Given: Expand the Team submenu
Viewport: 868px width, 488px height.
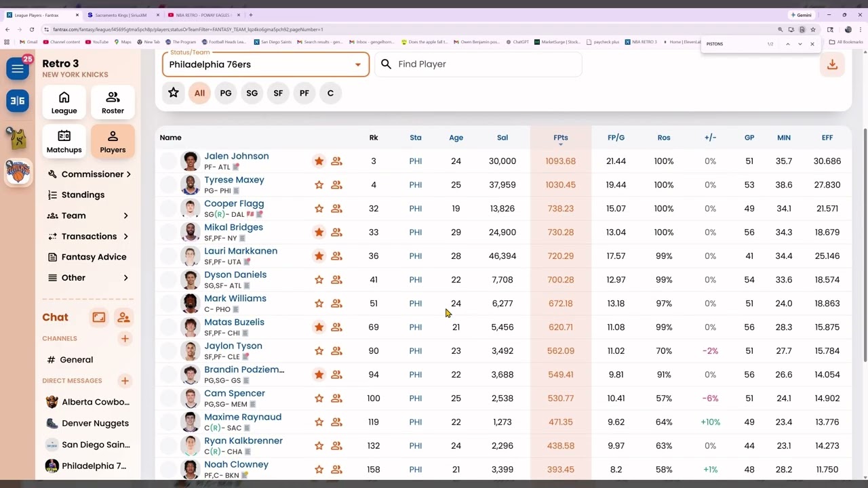Looking at the screenshot, I should pos(89,216).
